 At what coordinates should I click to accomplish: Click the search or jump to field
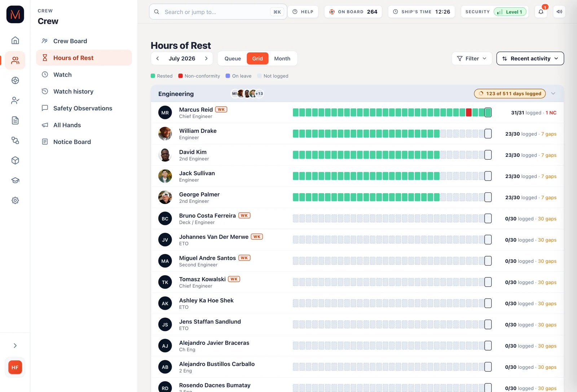tap(218, 12)
